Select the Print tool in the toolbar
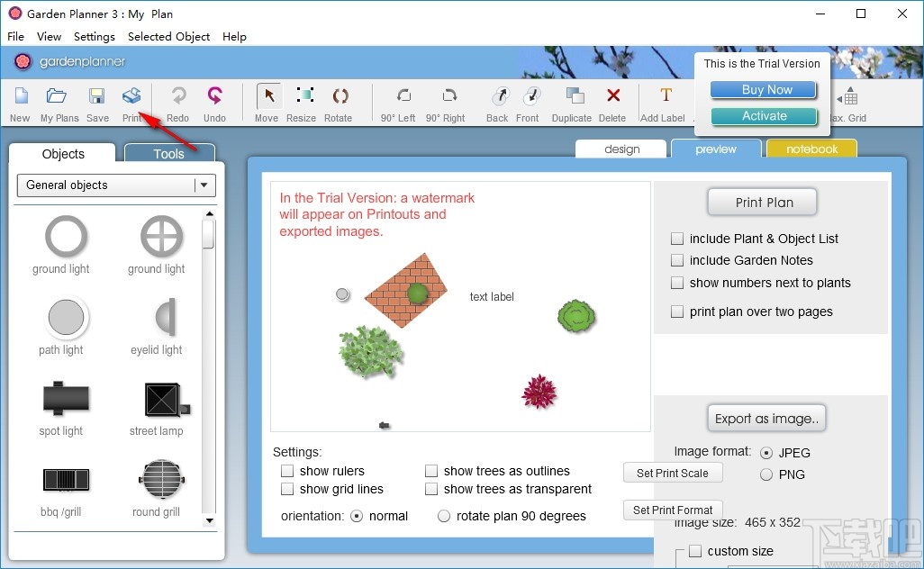The width and height of the screenshot is (924, 569). coord(131,103)
